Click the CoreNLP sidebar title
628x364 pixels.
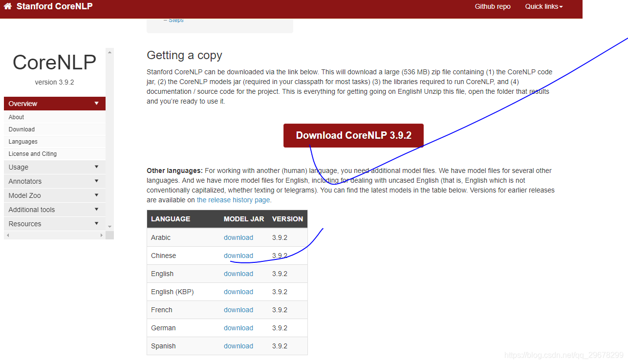(54, 63)
